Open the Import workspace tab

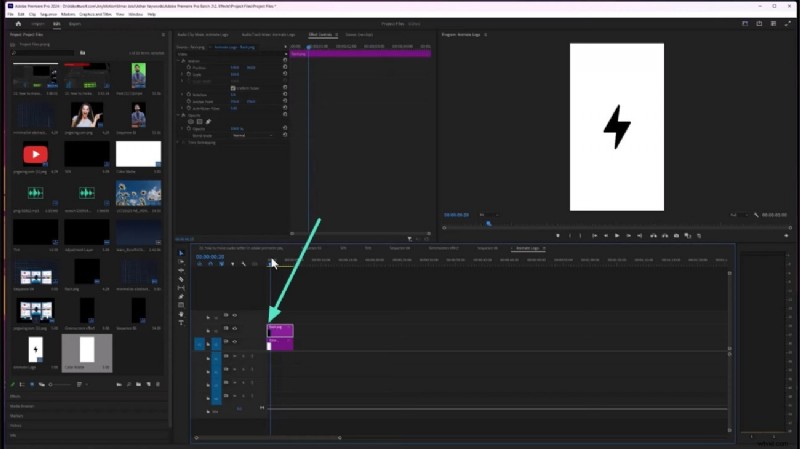(x=38, y=24)
